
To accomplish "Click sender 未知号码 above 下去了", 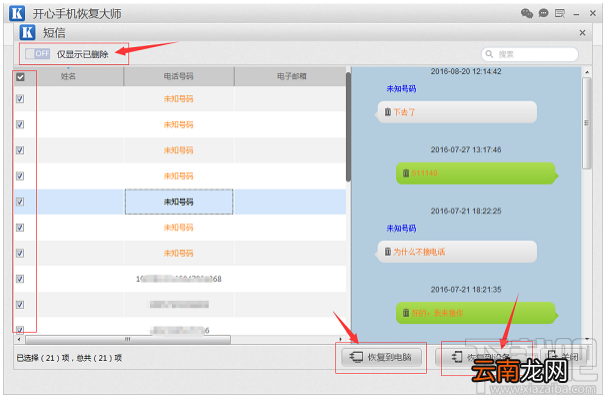I will (x=401, y=89).
